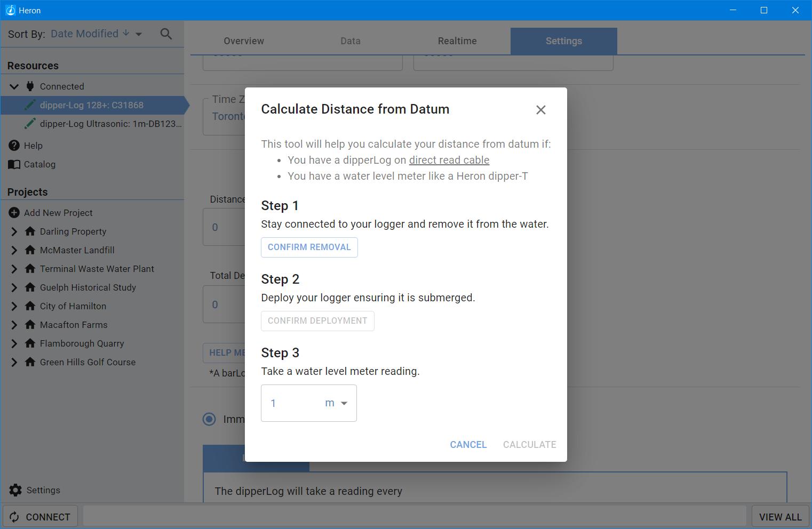
Task: Expand the Green Hills Golf Course project
Action: pos(14,362)
